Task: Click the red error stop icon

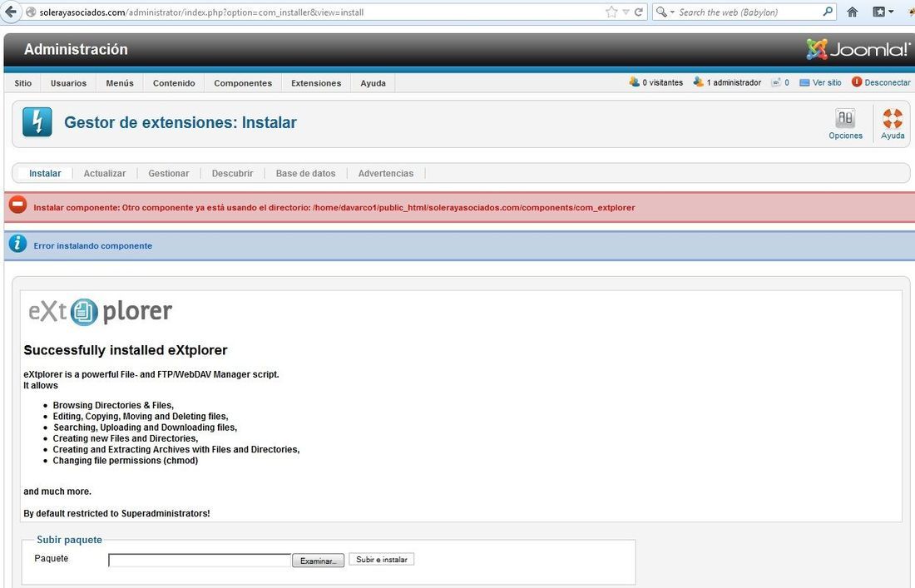Action: [18, 205]
